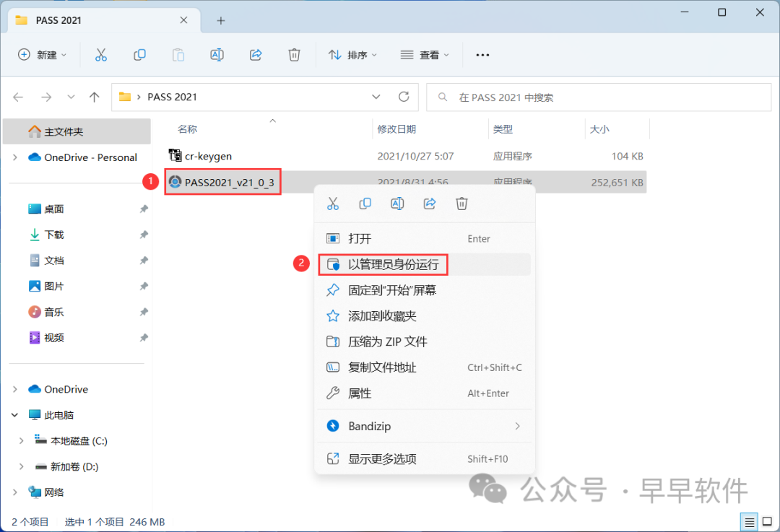Expand the 此电脑 tree node
The height and width of the screenshot is (532, 780).
coord(15,415)
